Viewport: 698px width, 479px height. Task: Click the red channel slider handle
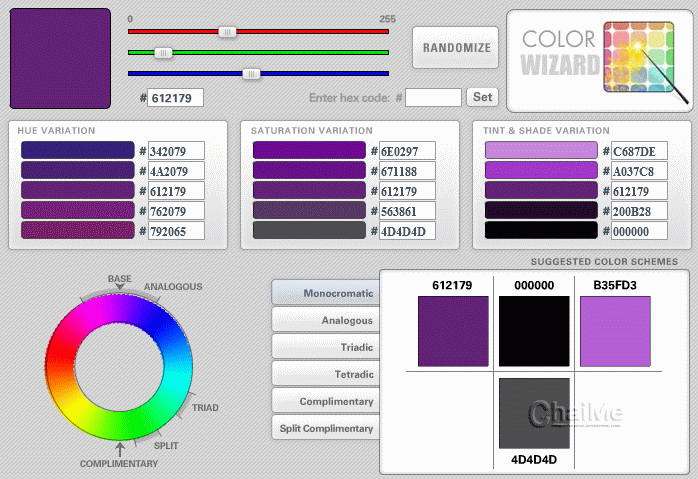228,31
